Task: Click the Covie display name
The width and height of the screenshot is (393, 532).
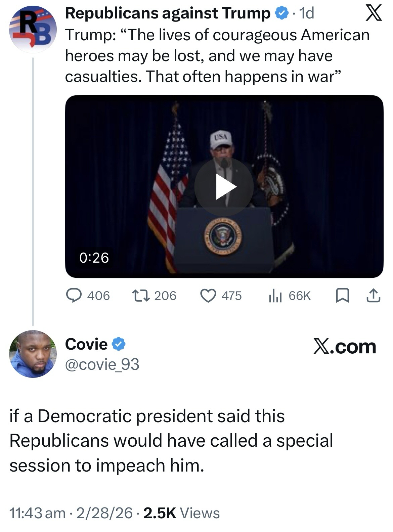Action: 86,344
